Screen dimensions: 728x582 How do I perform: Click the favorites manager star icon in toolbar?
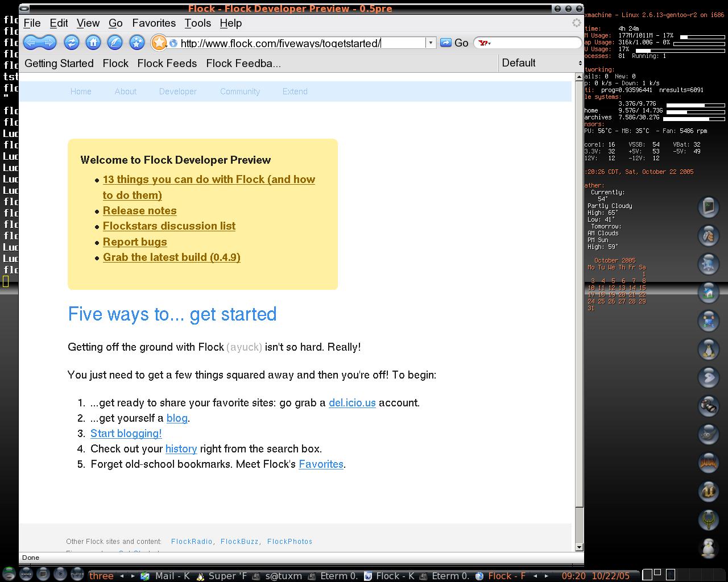(136, 43)
